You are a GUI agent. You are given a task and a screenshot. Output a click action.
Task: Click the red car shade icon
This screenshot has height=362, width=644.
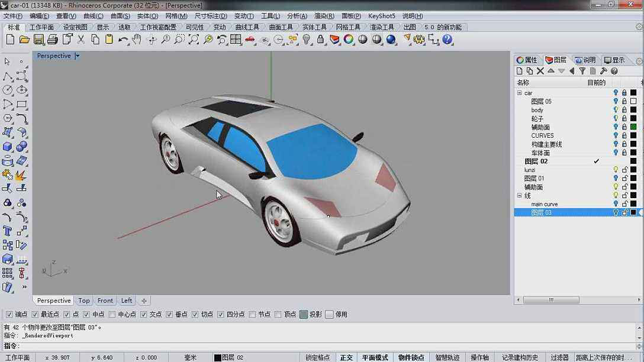coord(250,40)
